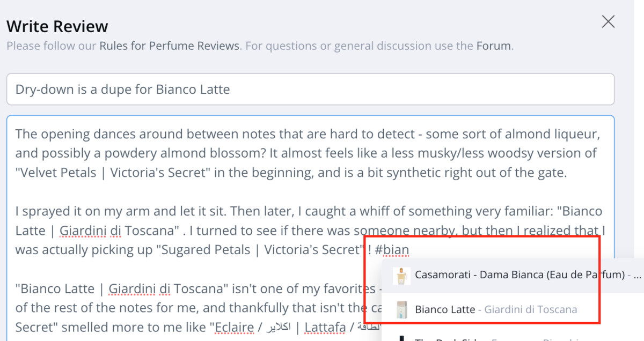This screenshot has width=644, height=341.
Task: Click the truncated ellipsis on the Casamorati suggestion
Action: [x=637, y=276]
